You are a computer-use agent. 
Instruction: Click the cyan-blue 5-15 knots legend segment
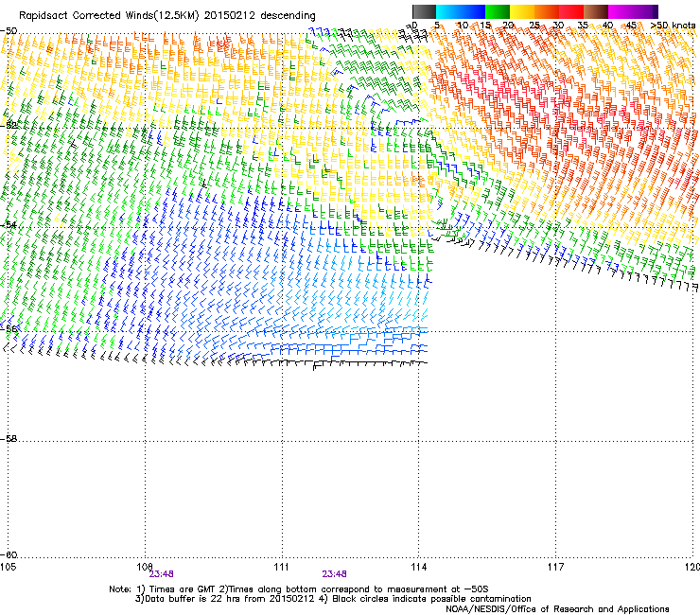[461, 11]
